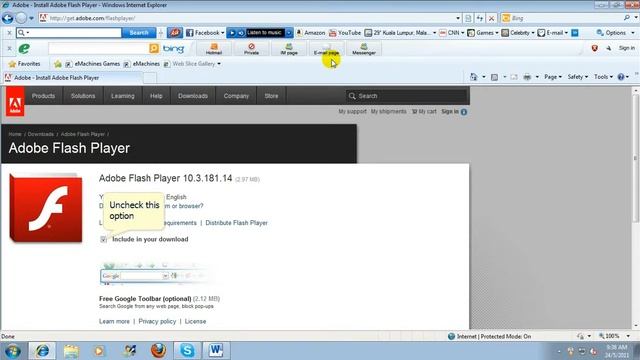
Task: Click the Refresh icon beside the address bar
Action: (480, 18)
